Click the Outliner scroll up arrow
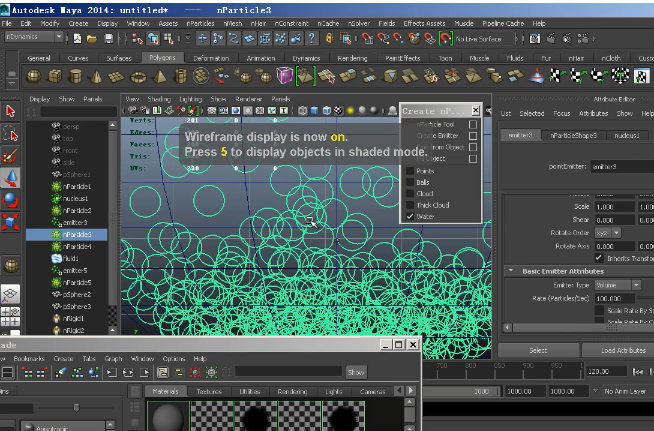Image resolution: width=654 pixels, height=431 pixels. point(113,125)
